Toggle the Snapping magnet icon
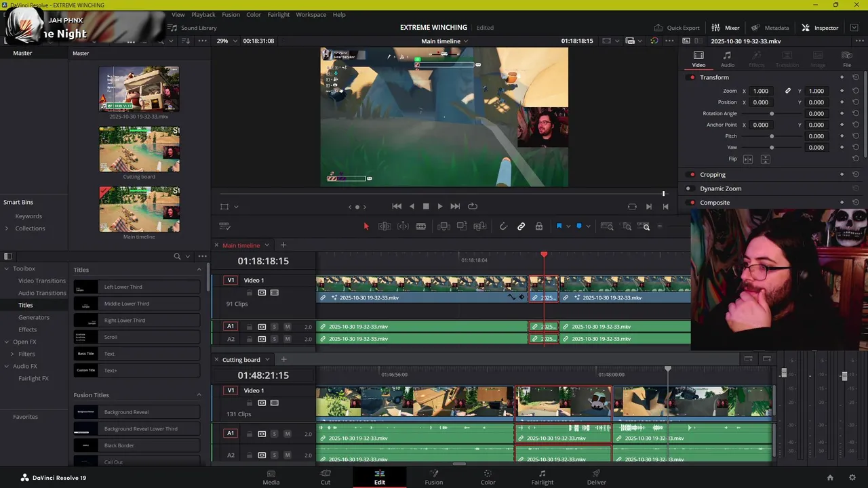 [x=503, y=226]
